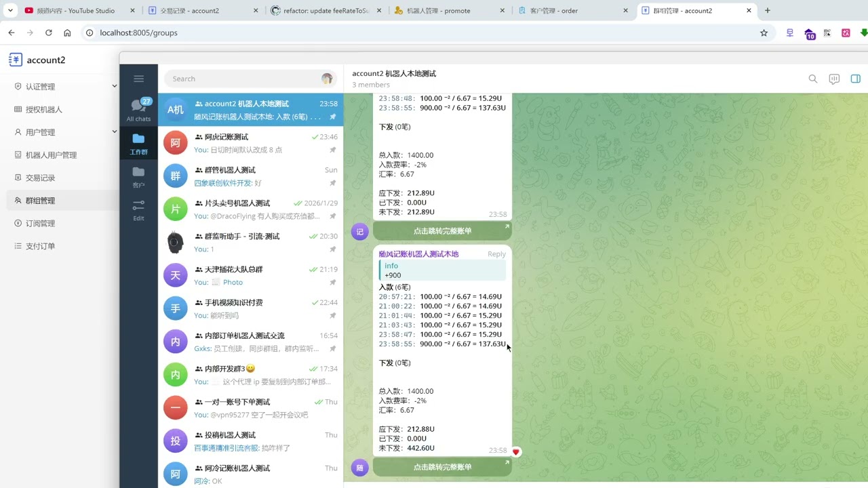Image resolution: width=868 pixels, height=488 pixels.
Task: Reload the browser page
Action: [x=49, y=33]
